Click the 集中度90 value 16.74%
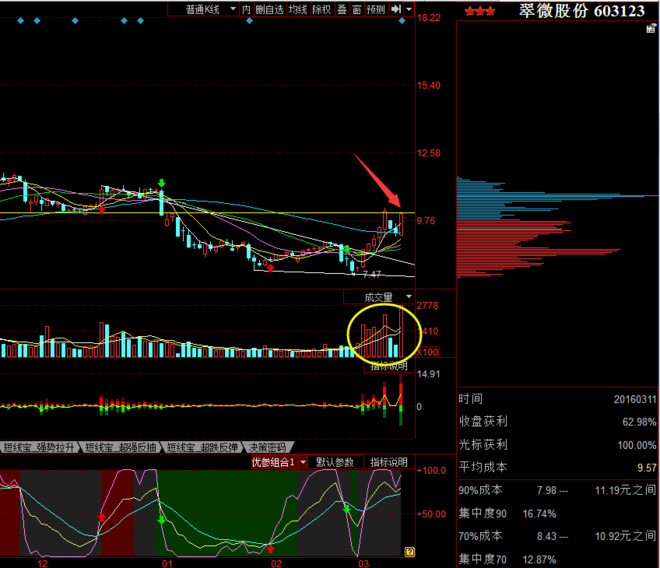 tap(539, 514)
